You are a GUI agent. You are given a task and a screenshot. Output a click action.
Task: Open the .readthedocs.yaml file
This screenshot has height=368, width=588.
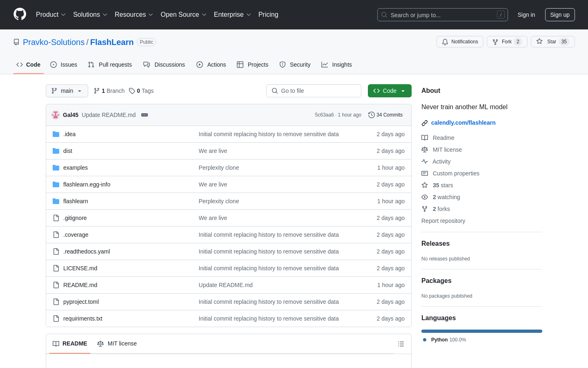pyautogui.click(x=87, y=251)
